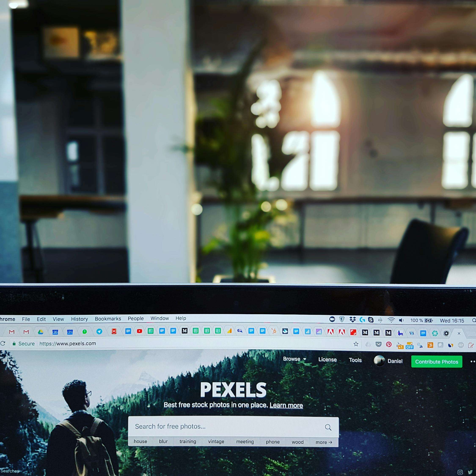Click the Tools menu item
Screen dimensions: 476x476
pyautogui.click(x=356, y=361)
